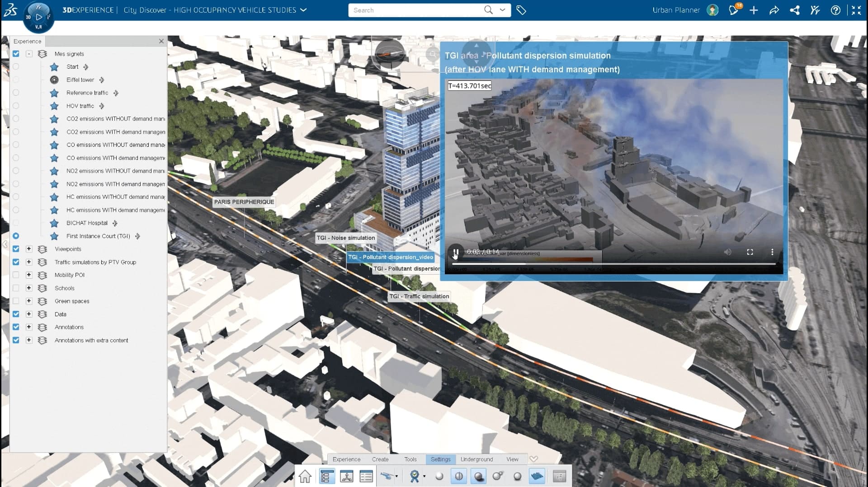
Task: Open the notifications chat icon
Action: tap(733, 10)
